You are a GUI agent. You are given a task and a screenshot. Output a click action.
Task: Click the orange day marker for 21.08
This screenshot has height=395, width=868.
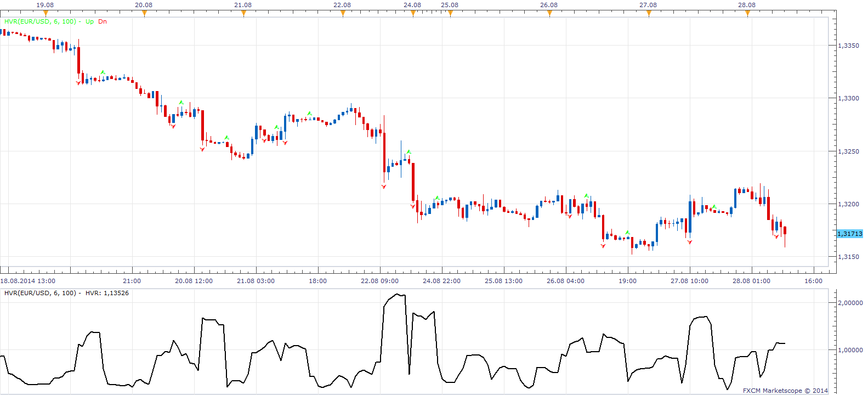pos(243,14)
